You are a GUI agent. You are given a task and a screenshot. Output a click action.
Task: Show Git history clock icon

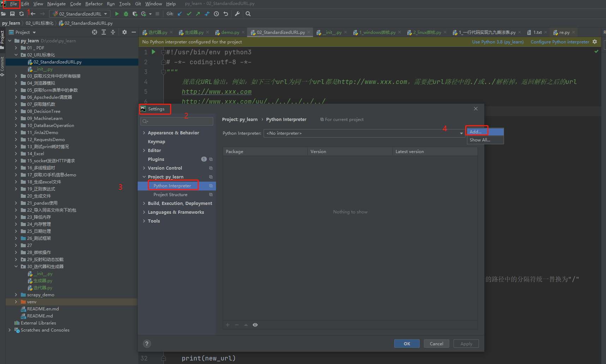pos(216,14)
